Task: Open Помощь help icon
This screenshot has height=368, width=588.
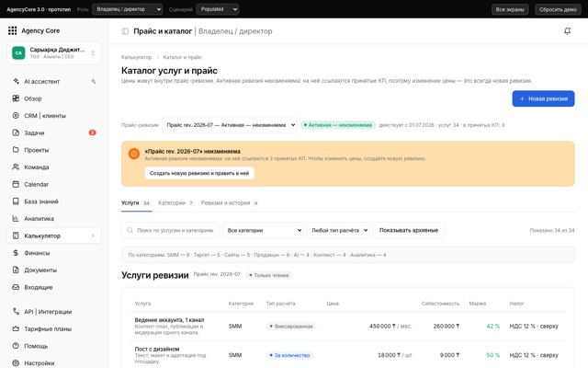Action: coord(16,346)
